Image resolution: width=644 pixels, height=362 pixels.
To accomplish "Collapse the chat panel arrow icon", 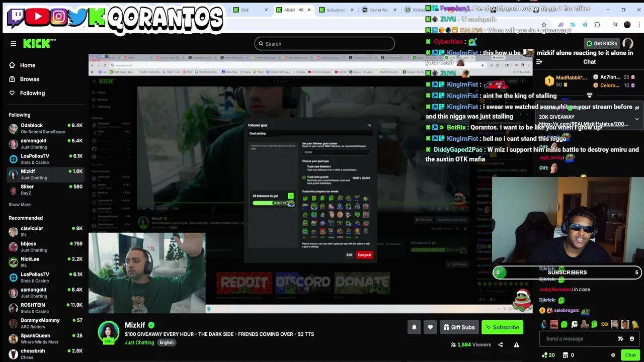I will point(539,62).
